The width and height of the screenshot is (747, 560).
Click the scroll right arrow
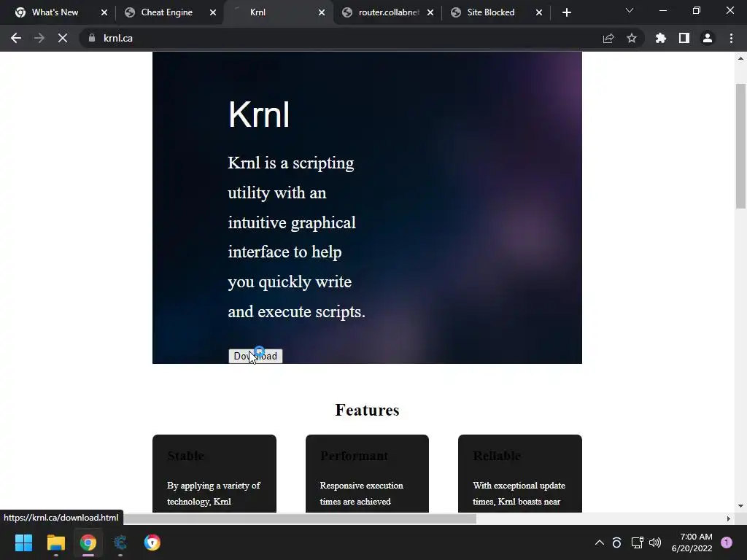729,518
